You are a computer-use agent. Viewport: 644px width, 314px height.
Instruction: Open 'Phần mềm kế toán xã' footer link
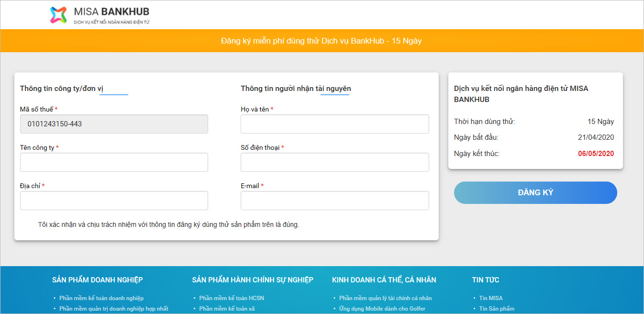click(227, 309)
